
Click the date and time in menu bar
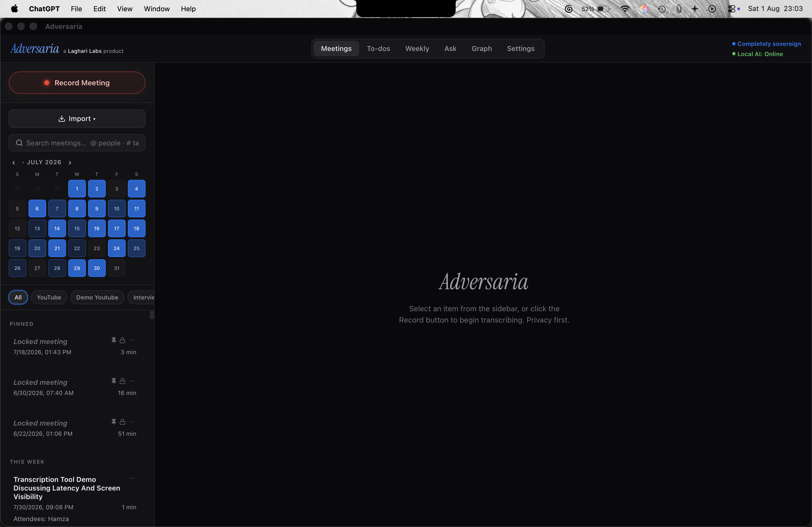[x=775, y=9]
